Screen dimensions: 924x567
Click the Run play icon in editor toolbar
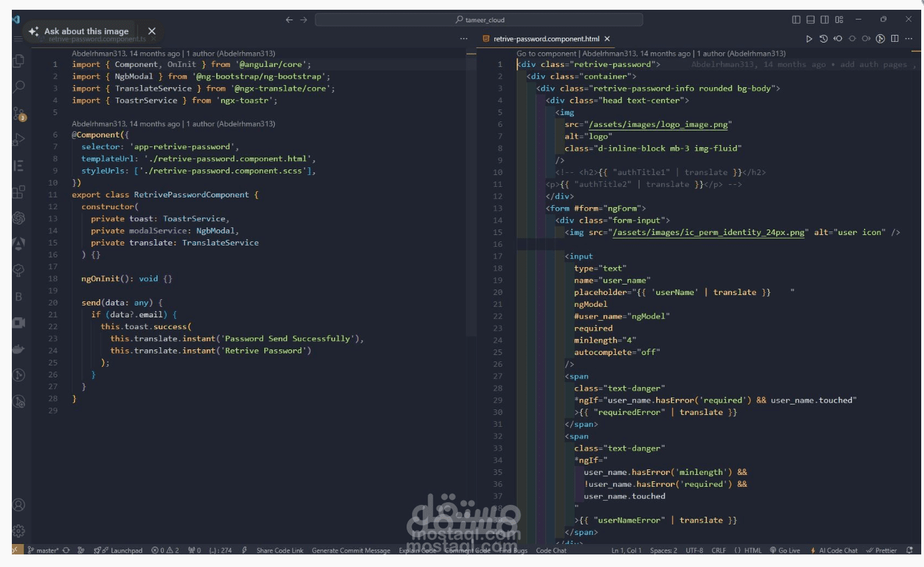pos(809,39)
